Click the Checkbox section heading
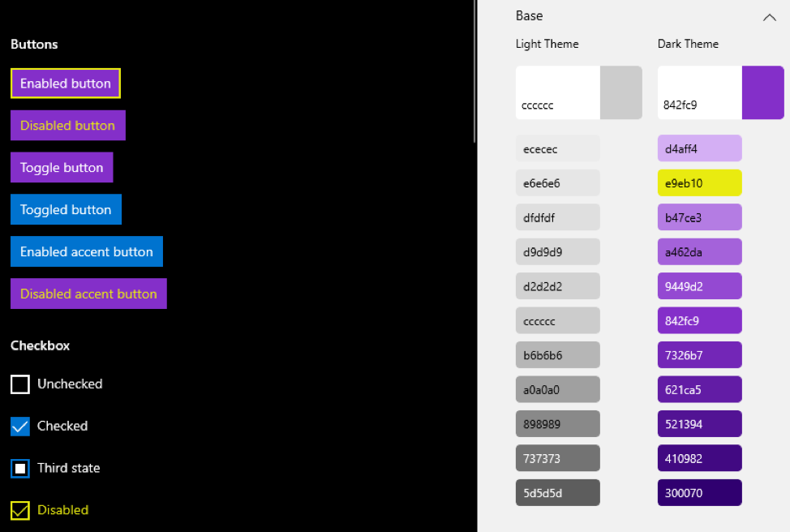 click(41, 345)
